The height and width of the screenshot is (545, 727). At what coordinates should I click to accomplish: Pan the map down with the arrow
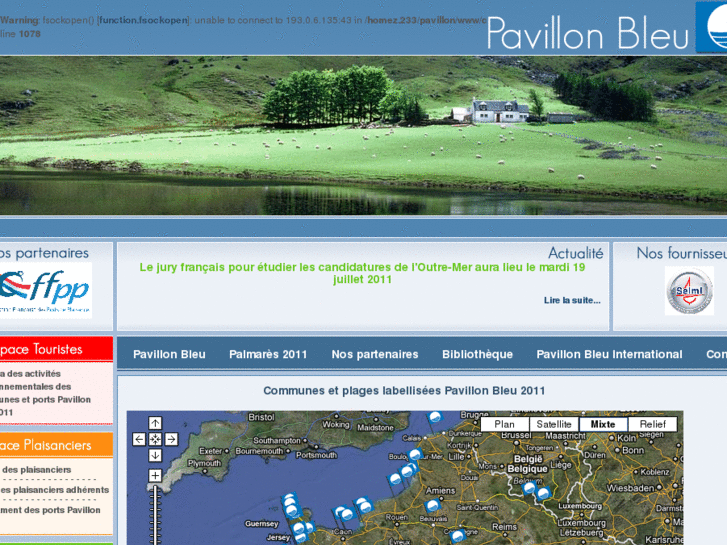pyautogui.click(x=155, y=455)
